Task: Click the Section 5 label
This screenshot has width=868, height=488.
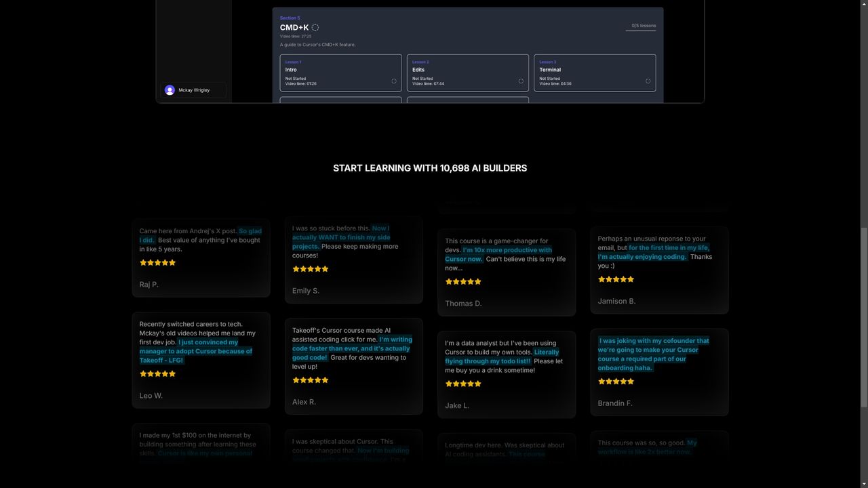Action: pos(290,18)
